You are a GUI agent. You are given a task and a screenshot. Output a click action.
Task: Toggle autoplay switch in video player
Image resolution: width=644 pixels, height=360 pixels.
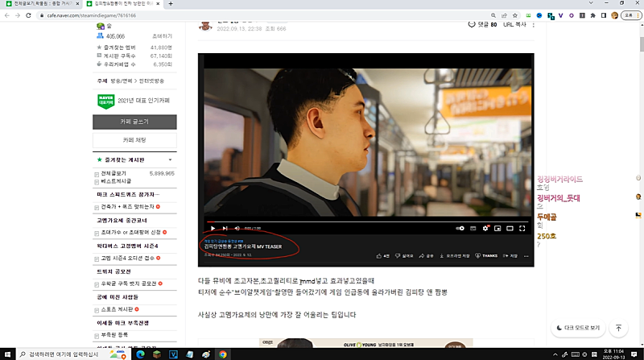[460, 228]
